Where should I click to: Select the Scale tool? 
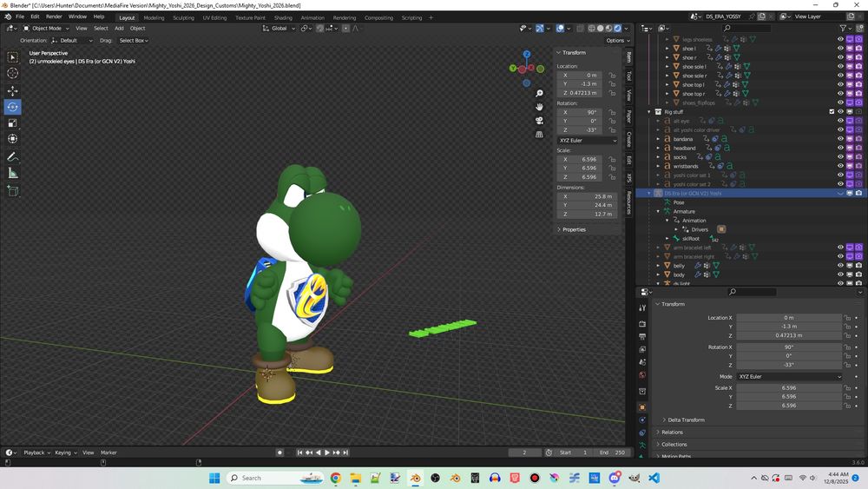(x=13, y=122)
